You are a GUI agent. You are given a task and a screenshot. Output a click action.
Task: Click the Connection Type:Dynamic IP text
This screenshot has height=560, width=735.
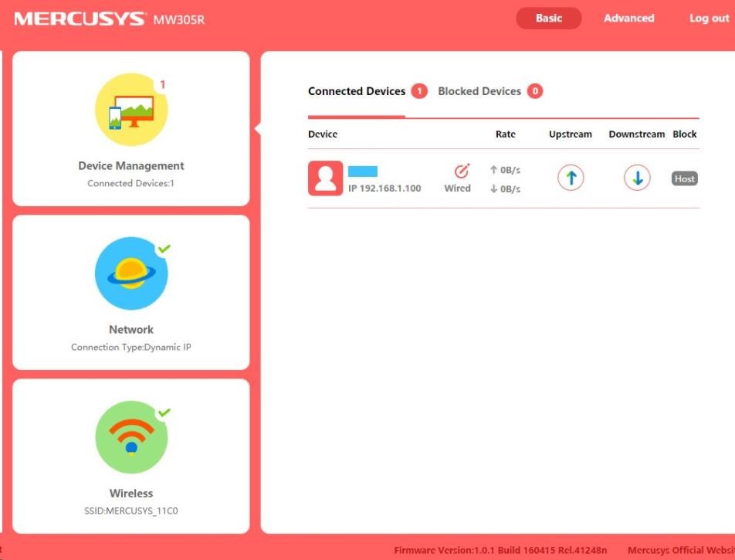coord(131,348)
